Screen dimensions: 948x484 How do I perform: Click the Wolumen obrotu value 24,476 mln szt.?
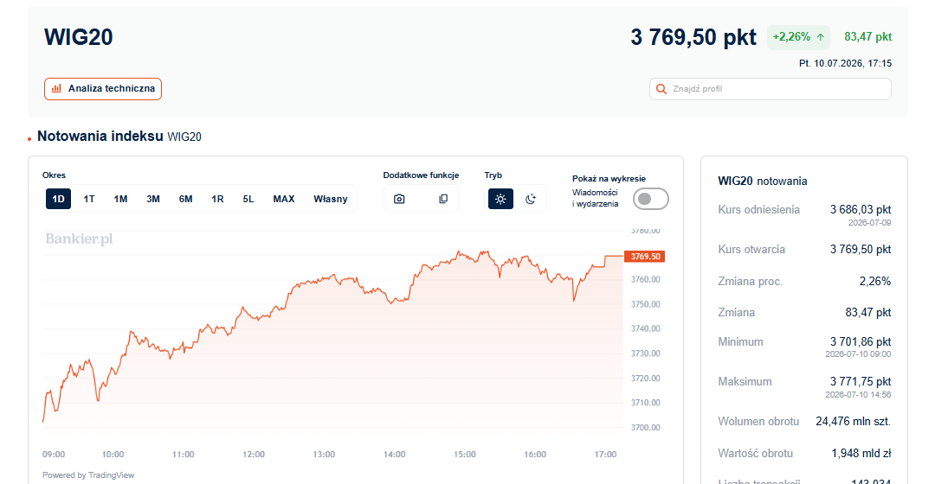pyautogui.click(x=853, y=422)
